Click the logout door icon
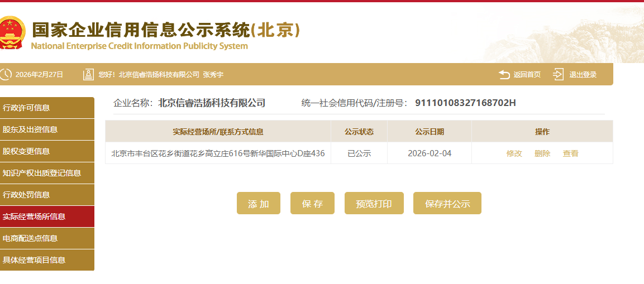 558,74
